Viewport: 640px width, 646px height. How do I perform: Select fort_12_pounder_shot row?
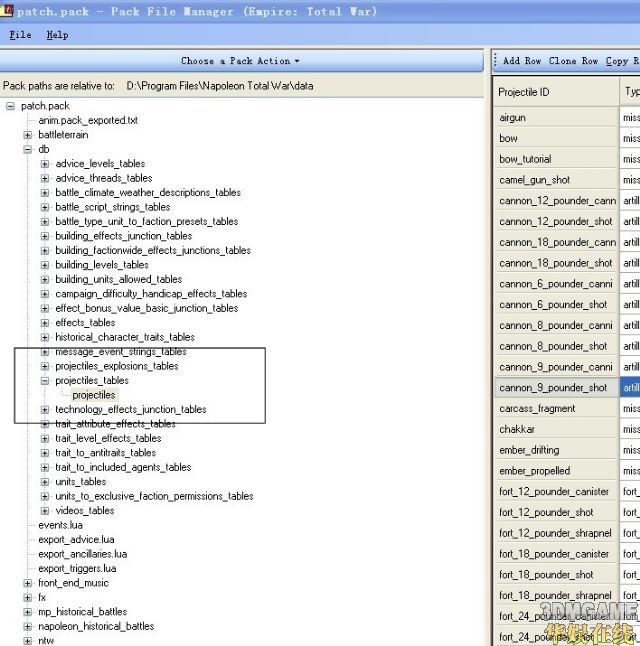[x=556, y=513]
